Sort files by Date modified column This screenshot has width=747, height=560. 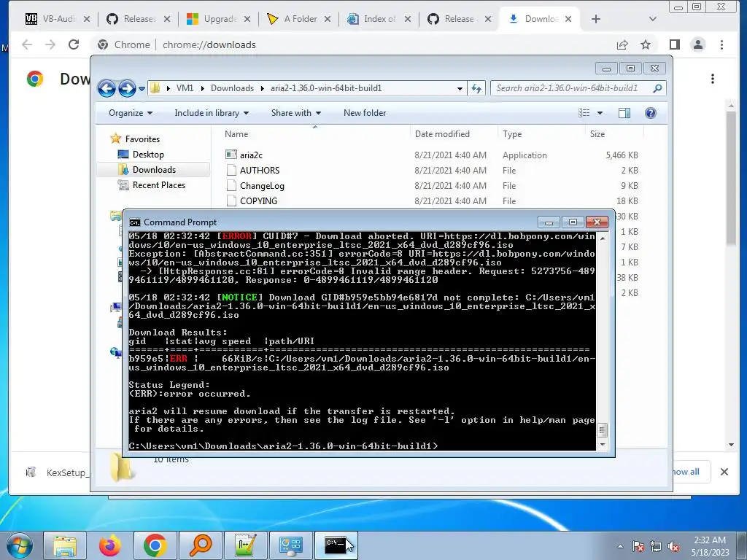tap(442, 134)
